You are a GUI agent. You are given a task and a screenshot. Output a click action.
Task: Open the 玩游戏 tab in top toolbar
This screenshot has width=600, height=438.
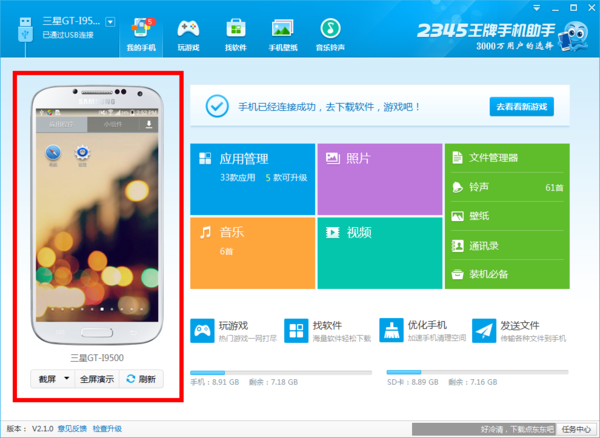point(189,33)
